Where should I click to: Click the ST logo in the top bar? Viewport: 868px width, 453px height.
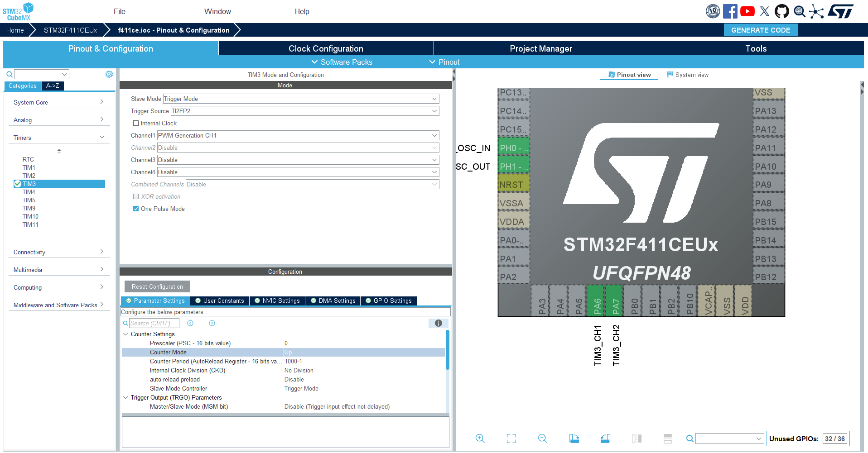coord(841,11)
